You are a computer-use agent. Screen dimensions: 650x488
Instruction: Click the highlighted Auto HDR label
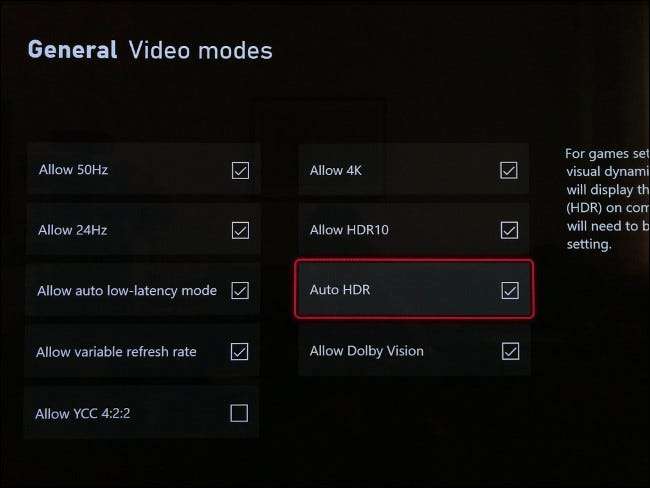(x=340, y=290)
